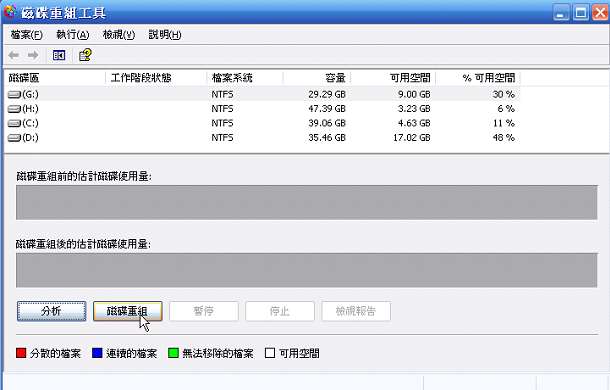Open the help properties toolbar icon
The height and width of the screenshot is (390, 610).
(x=85, y=55)
